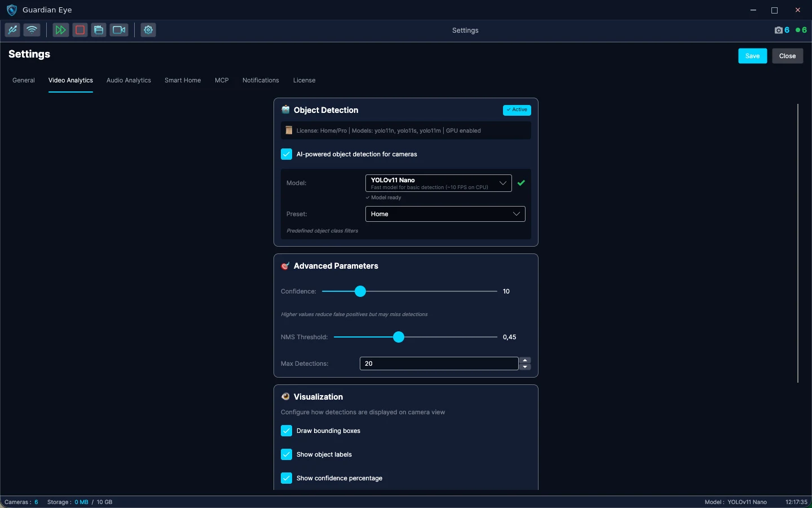The width and height of the screenshot is (812, 508).
Task: Increase Max Detections with up arrow
Action: click(x=525, y=360)
